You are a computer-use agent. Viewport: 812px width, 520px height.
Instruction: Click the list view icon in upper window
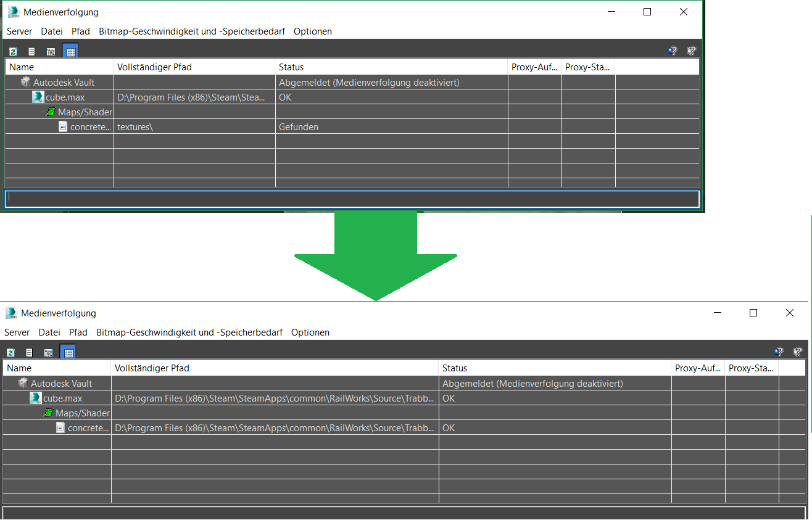pyautogui.click(x=31, y=52)
